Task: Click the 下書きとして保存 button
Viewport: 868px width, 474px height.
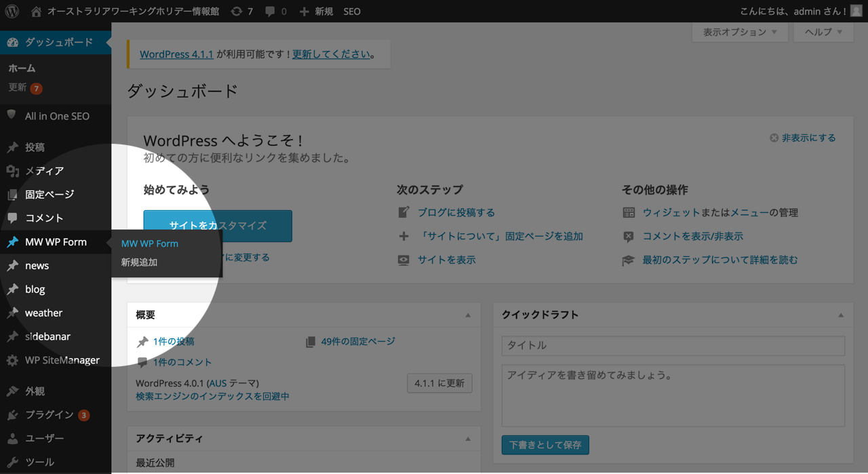Action: click(x=545, y=445)
